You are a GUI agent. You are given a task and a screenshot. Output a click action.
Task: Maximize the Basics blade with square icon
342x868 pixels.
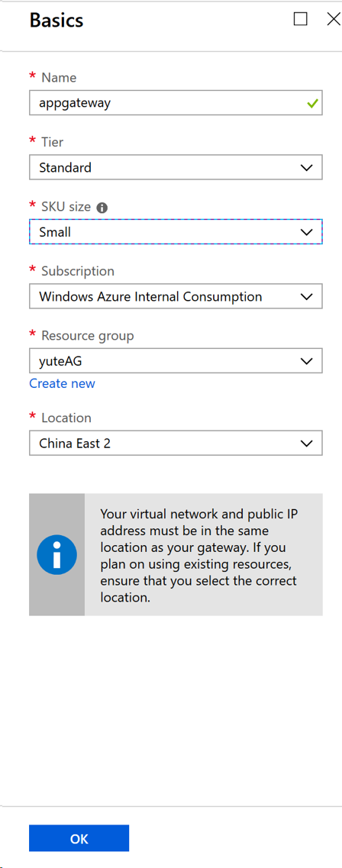click(x=300, y=19)
